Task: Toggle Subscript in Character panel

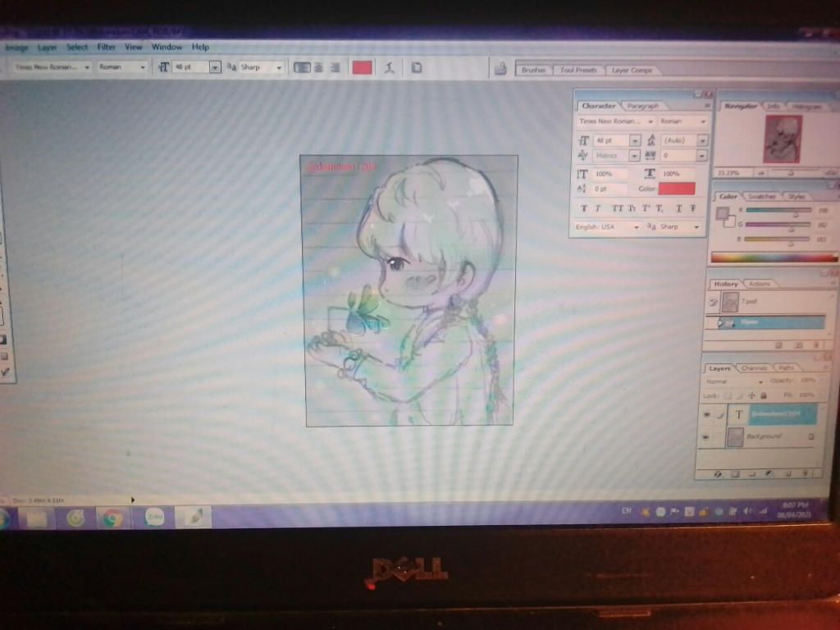Action: 660,208
